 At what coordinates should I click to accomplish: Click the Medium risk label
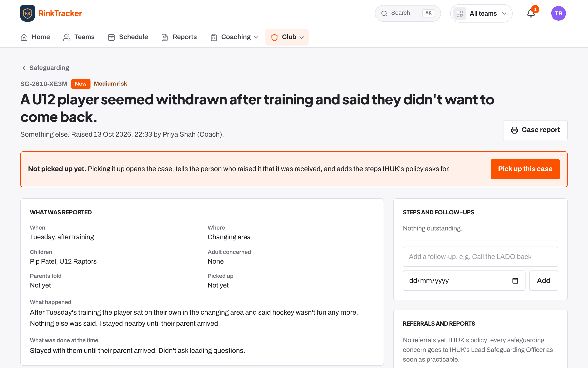110,84
